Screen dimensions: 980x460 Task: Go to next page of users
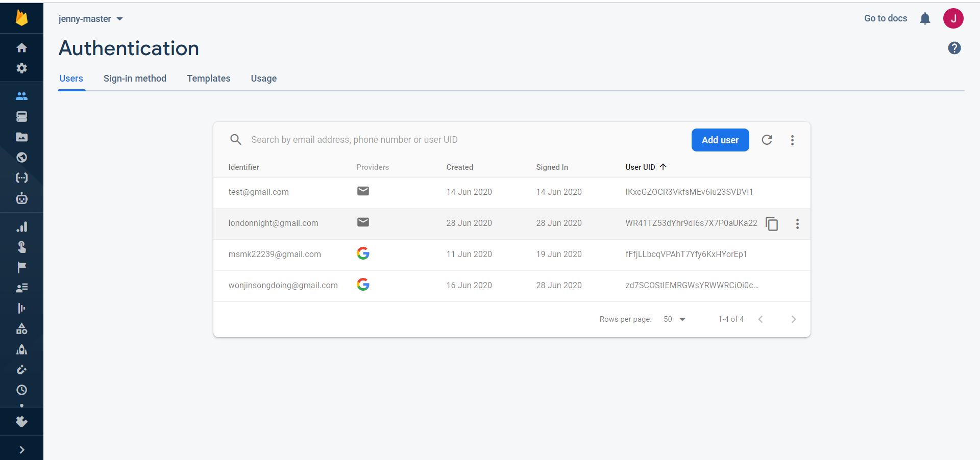coord(794,319)
